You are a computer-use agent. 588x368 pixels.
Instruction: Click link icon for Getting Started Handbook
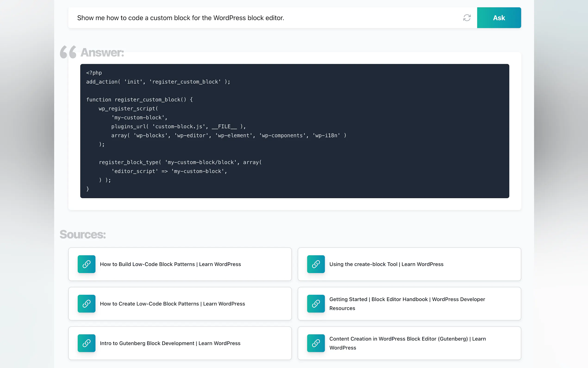(x=316, y=304)
